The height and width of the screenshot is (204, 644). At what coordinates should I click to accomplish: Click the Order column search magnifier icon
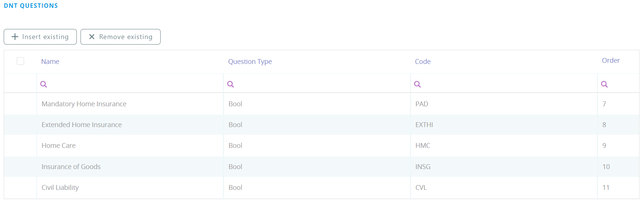[605, 84]
